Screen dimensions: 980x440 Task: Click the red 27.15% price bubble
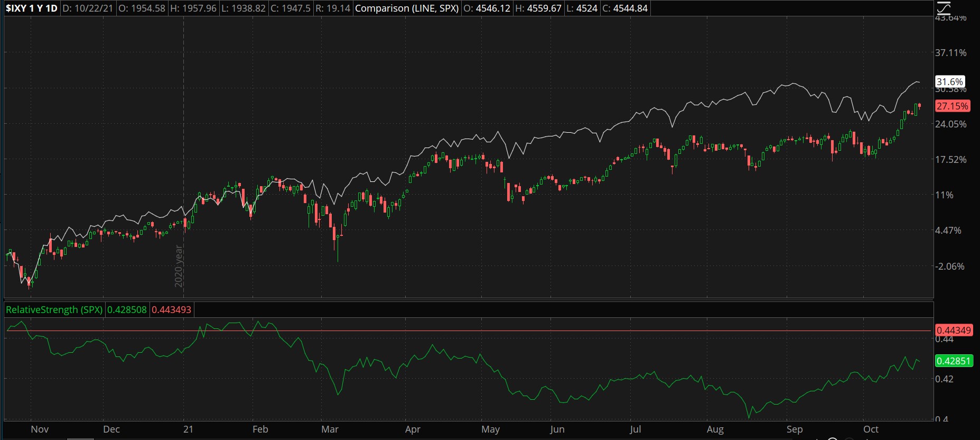coord(953,106)
